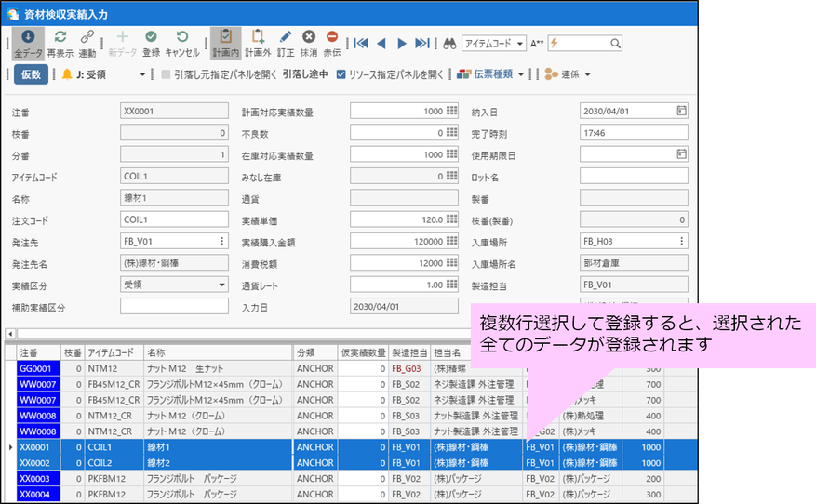816x504 pixels.
Task: Sort by 名称 column header
Action: (218, 352)
